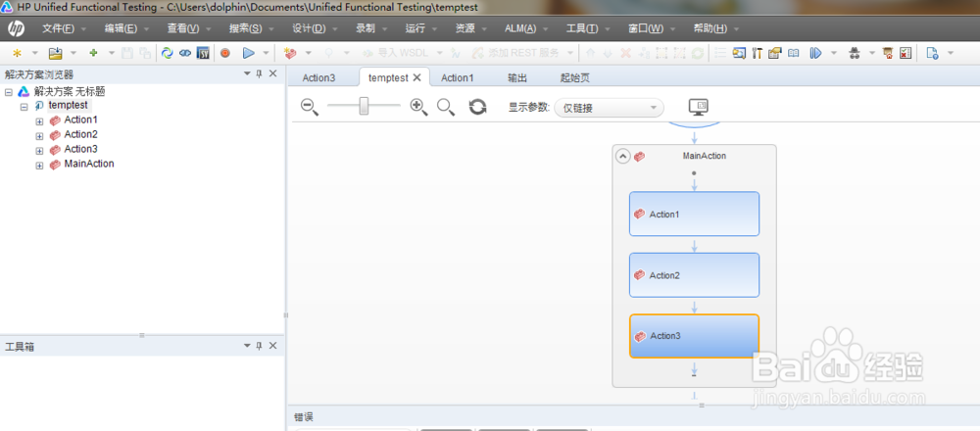Open the 录制 menu
Viewport: 980px width, 431px height.
[x=366, y=28]
